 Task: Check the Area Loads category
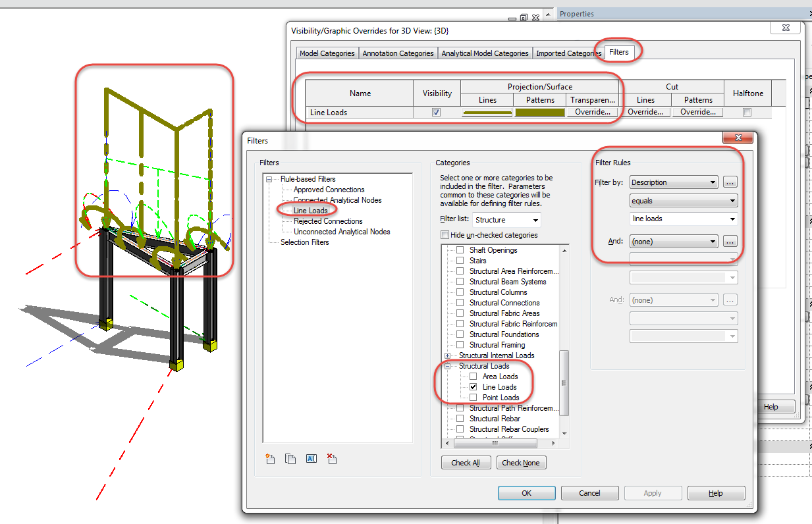(x=472, y=376)
